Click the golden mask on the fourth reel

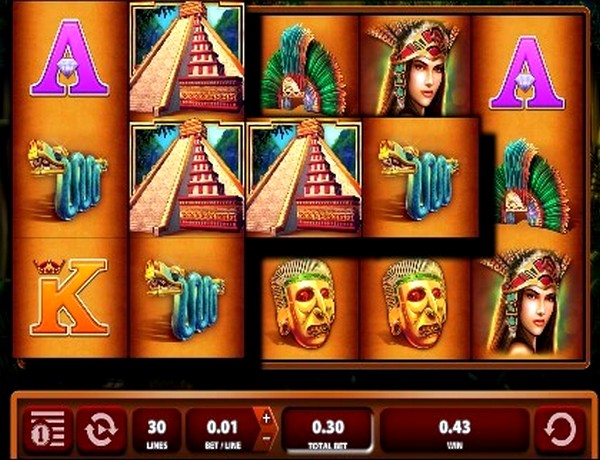coord(415,303)
